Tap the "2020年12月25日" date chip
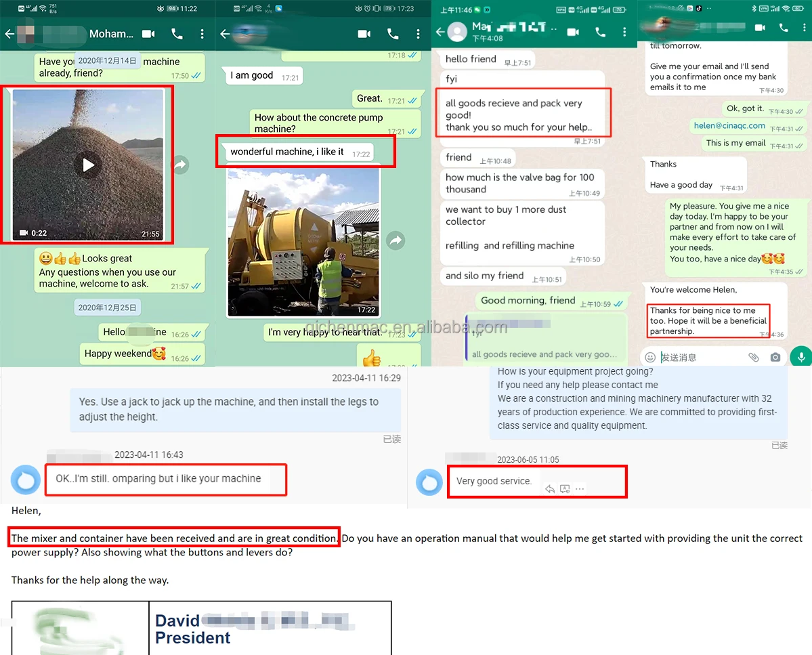 107,308
